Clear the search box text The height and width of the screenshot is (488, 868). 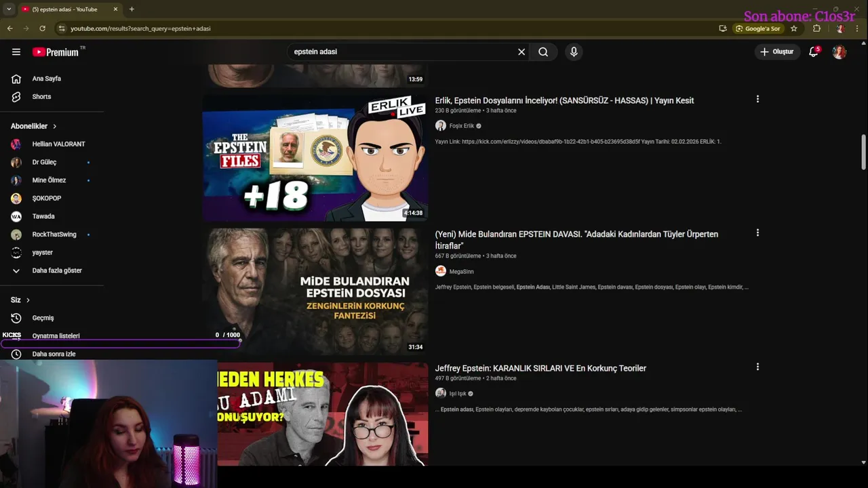coord(521,52)
